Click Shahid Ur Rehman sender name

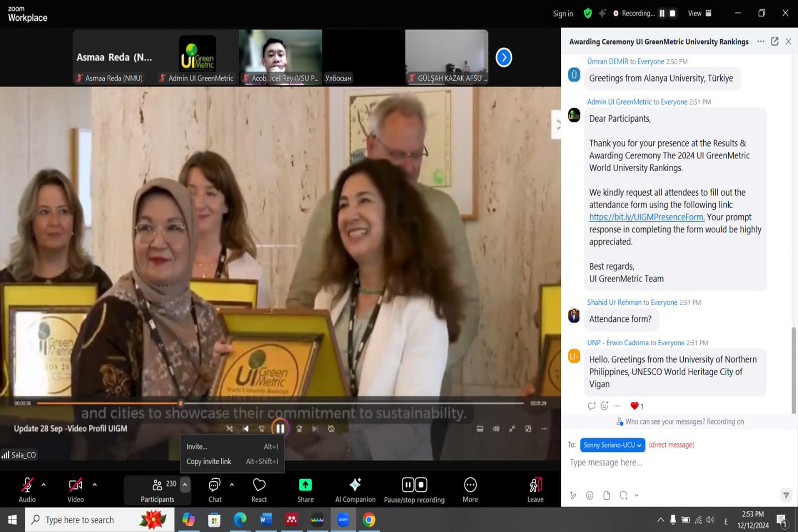click(614, 303)
